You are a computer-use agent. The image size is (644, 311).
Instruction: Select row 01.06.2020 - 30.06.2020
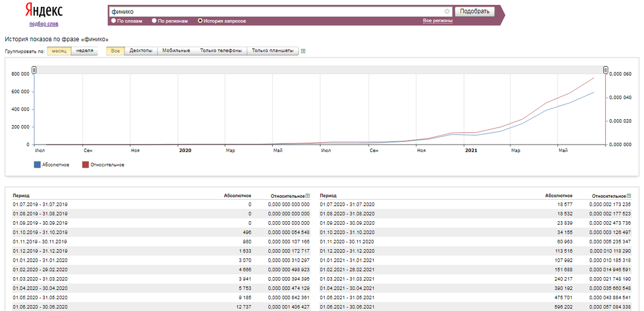pyautogui.click(x=161, y=307)
